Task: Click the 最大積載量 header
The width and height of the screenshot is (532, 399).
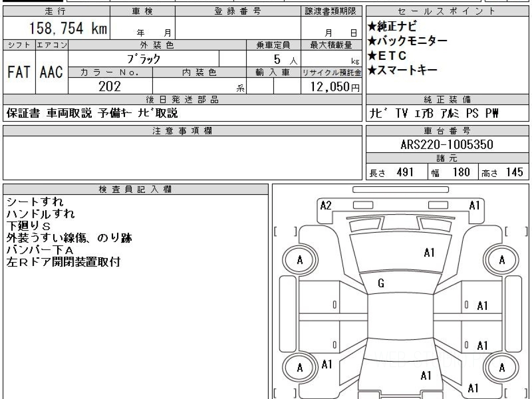Action: point(332,45)
